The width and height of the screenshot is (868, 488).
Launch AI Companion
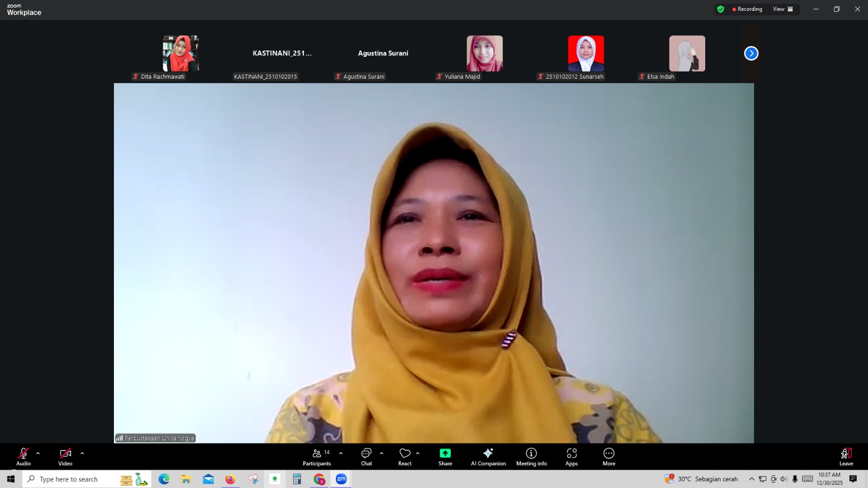488,456
